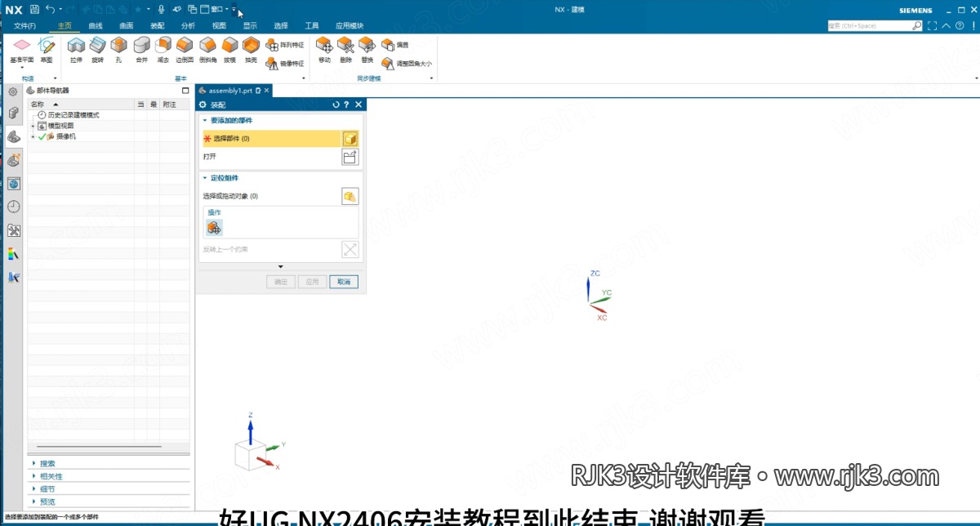Select the 抽壳 shell tool
The width and height of the screenshot is (980, 526).
pos(251,49)
